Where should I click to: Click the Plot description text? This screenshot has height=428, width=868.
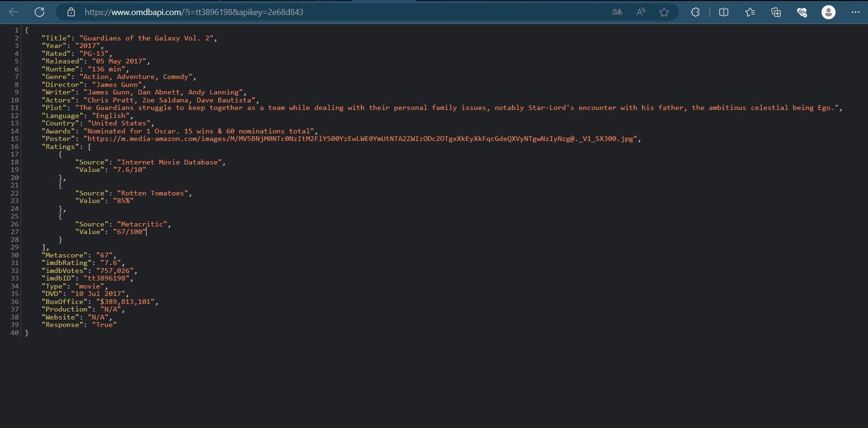click(457, 108)
